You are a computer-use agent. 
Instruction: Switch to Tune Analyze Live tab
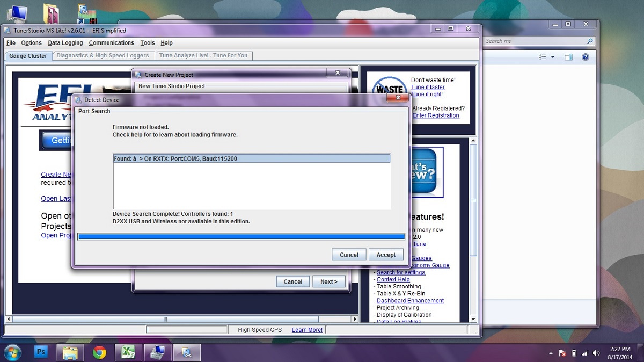[203, 55]
